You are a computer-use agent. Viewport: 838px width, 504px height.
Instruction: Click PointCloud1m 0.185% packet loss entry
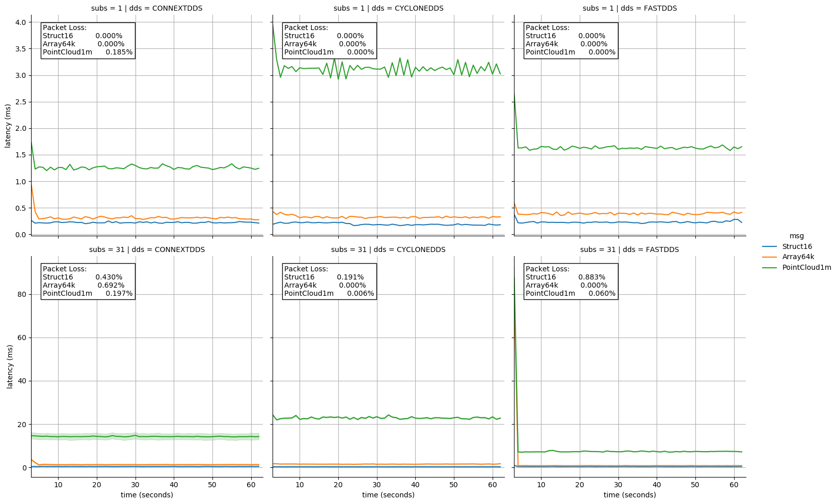coord(88,52)
